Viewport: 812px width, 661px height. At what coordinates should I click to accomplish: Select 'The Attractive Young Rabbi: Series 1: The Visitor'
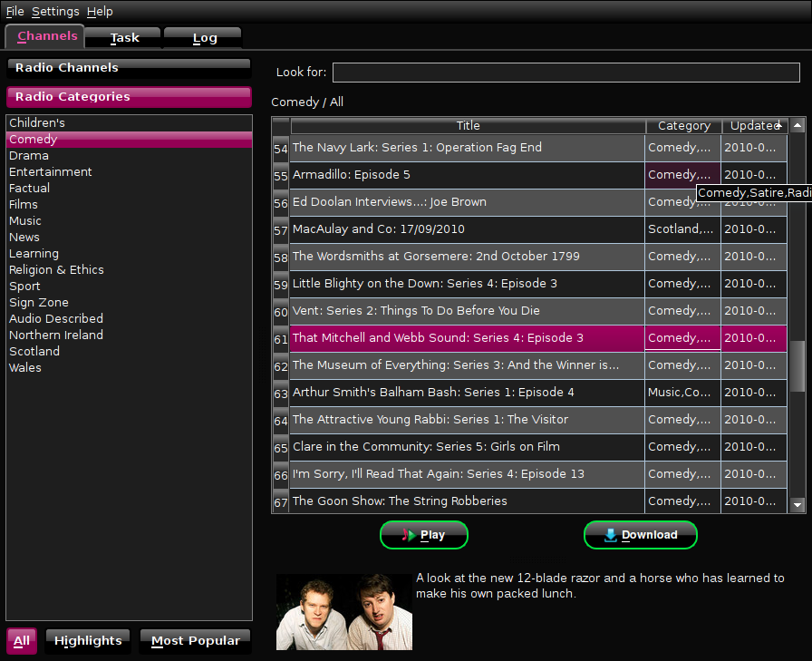(x=467, y=420)
